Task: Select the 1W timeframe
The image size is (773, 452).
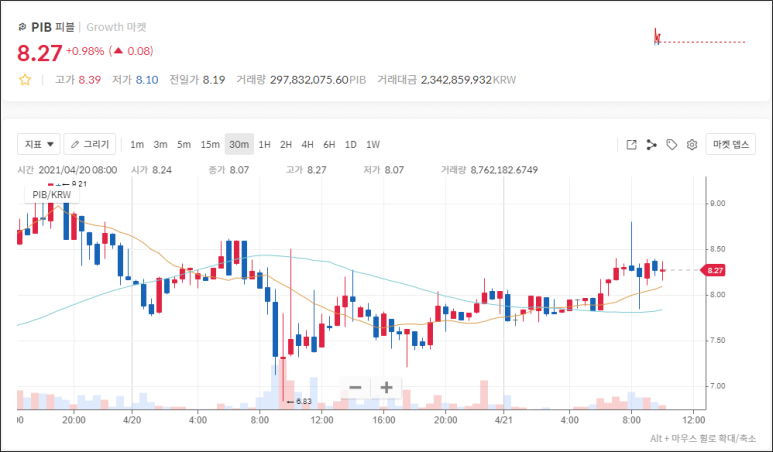Action: [373, 144]
